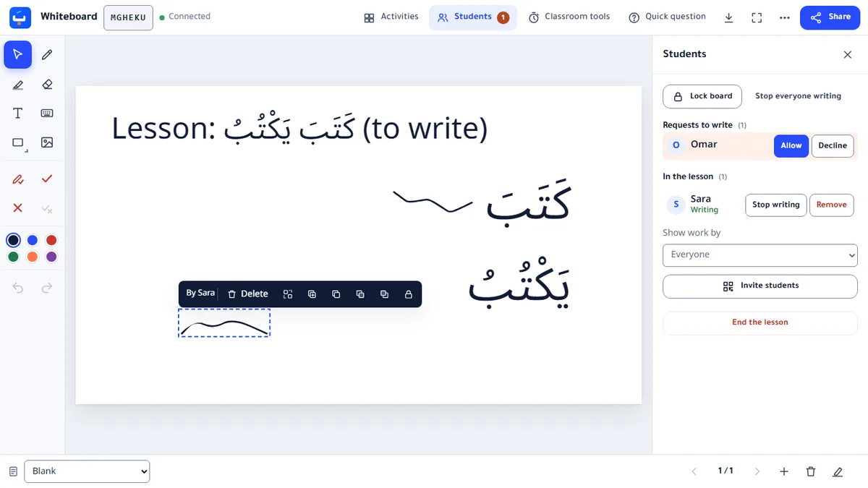Click the 'By Sara' label on toolbar

coord(200,294)
